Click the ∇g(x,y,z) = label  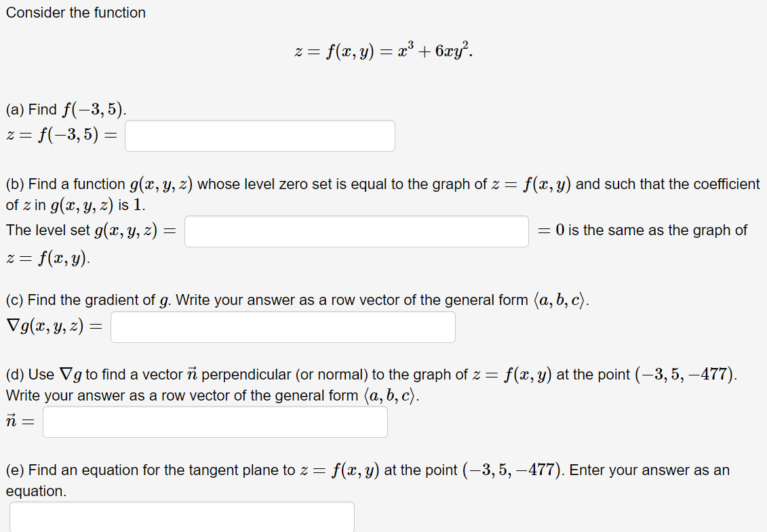click(x=54, y=325)
